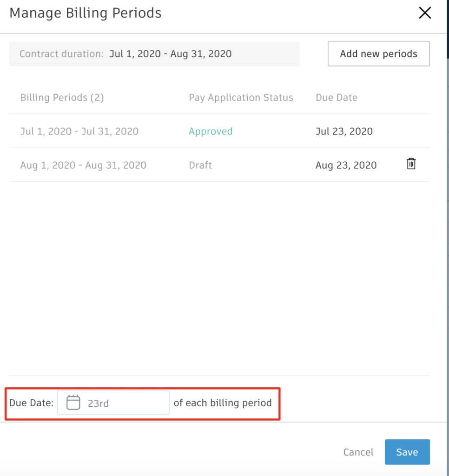Screen dimensions: 449x476
Task: Click the Due Date column header
Action: coord(337,98)
